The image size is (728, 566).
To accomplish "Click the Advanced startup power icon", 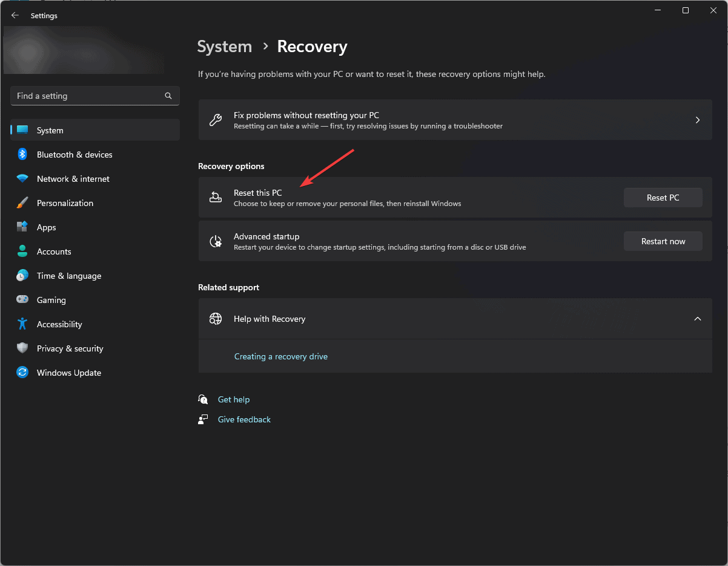I will (216, 241).
